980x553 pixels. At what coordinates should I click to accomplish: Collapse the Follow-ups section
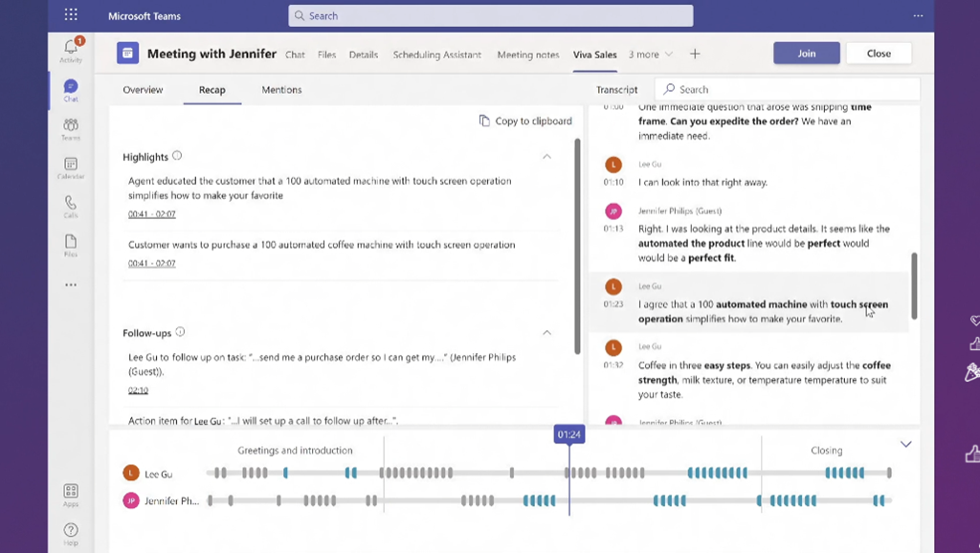coord(546,333)
